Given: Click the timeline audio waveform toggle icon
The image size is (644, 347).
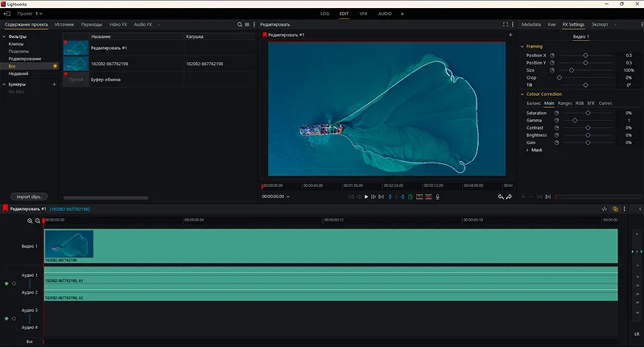Looking at the screenshot, I should (x=605, y=209).
